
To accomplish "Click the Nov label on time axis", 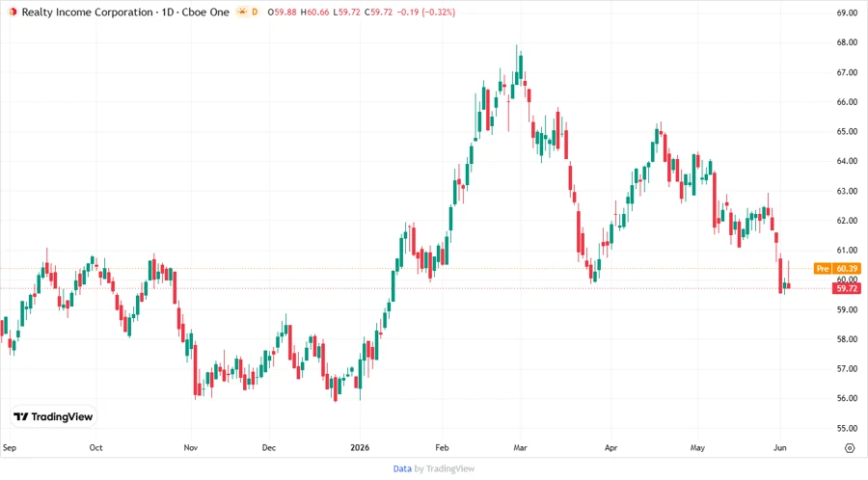I will click(190, 448).
